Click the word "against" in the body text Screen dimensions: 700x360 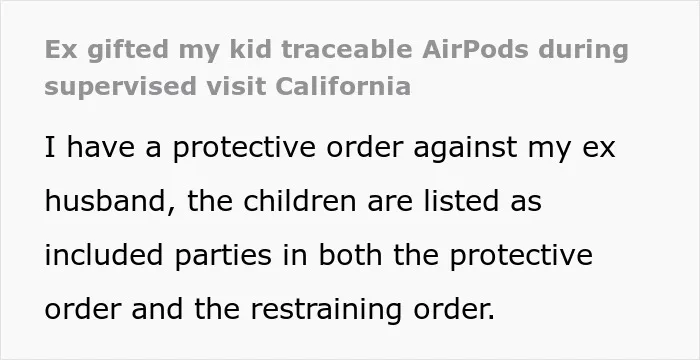tap(465, 148)
